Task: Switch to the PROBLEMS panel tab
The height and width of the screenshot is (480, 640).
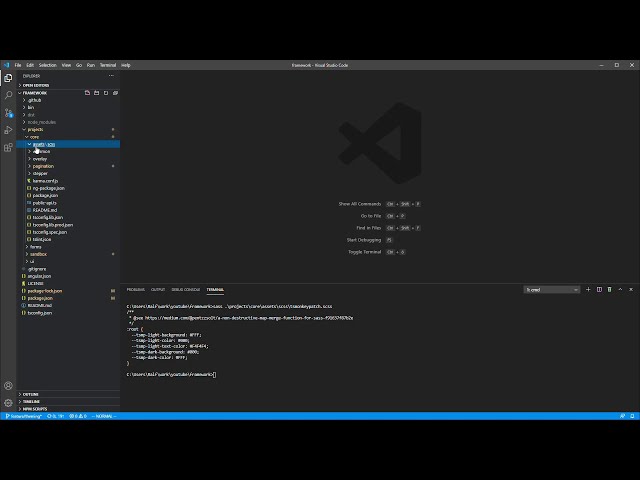Action: pos(136,289)
